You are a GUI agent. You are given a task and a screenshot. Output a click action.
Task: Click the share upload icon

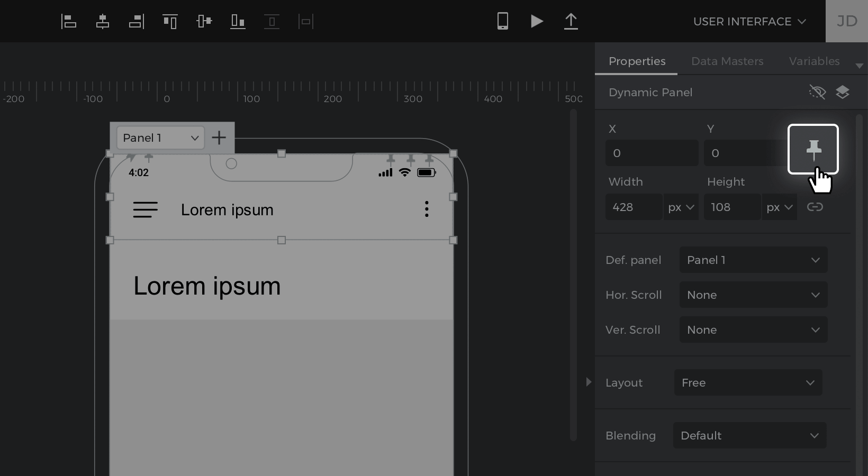tap(571, 21)
